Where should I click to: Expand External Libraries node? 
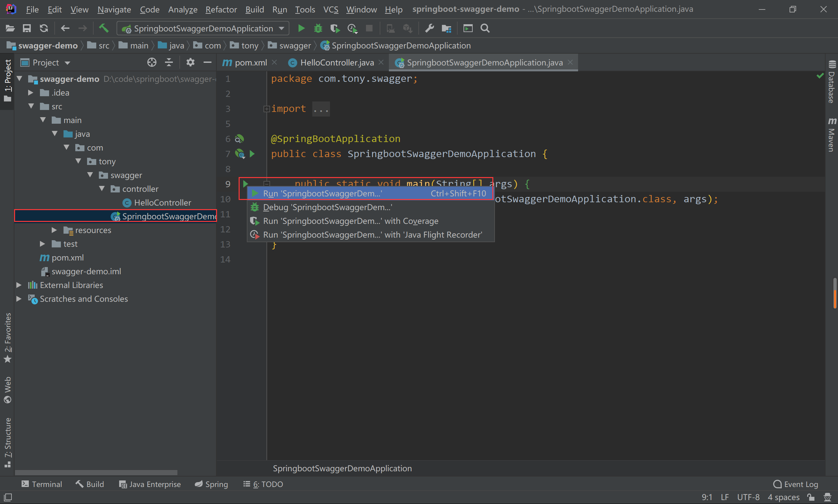pyautogui.click(x=19, y=285)
